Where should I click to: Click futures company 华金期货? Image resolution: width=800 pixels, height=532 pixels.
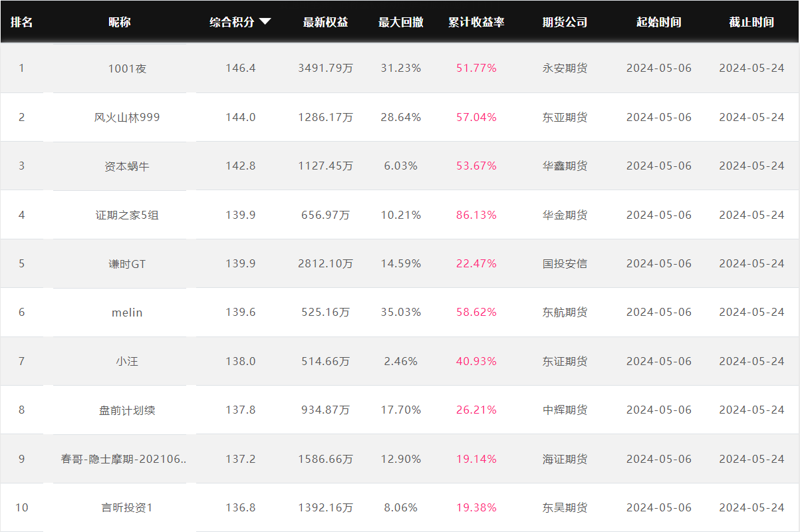pos(565,215)
